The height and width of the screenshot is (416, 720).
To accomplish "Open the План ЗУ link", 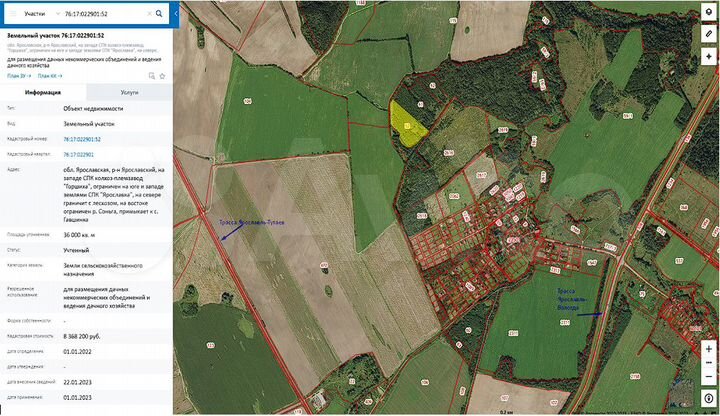I will 17,75.
